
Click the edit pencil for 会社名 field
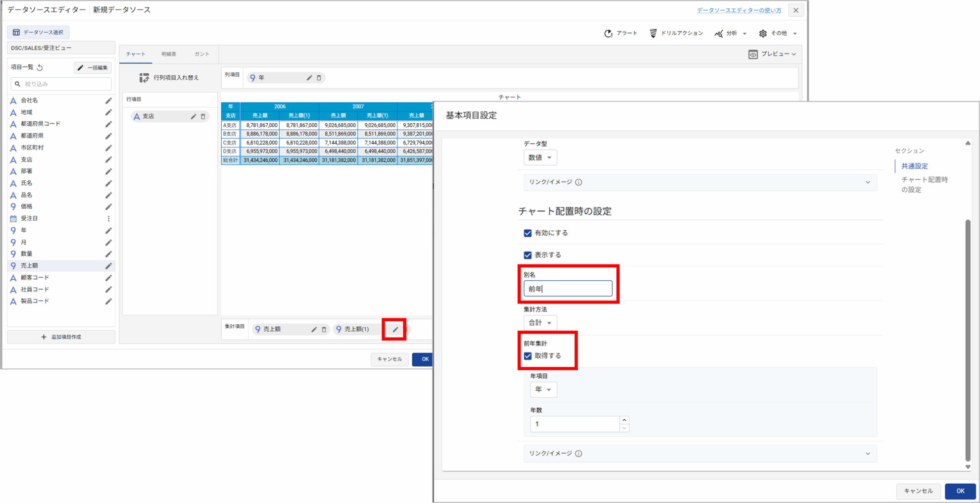tap(108, 101)
